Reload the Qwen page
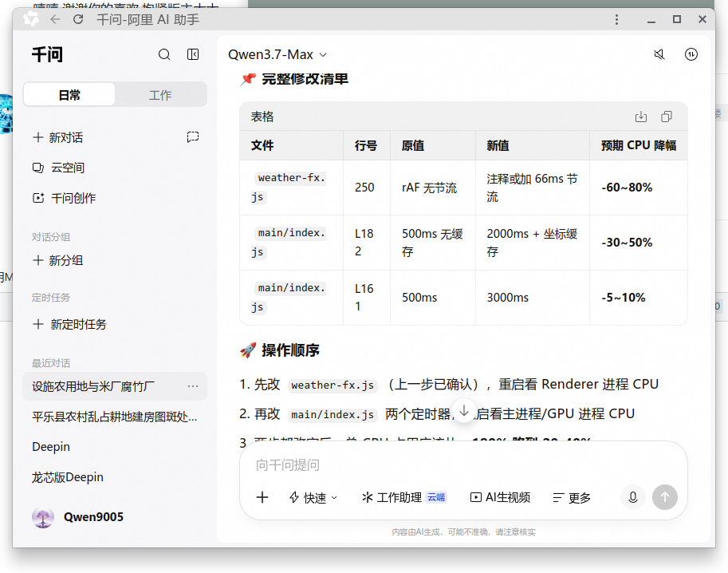The image size is (728, 573). pos(78,19)
